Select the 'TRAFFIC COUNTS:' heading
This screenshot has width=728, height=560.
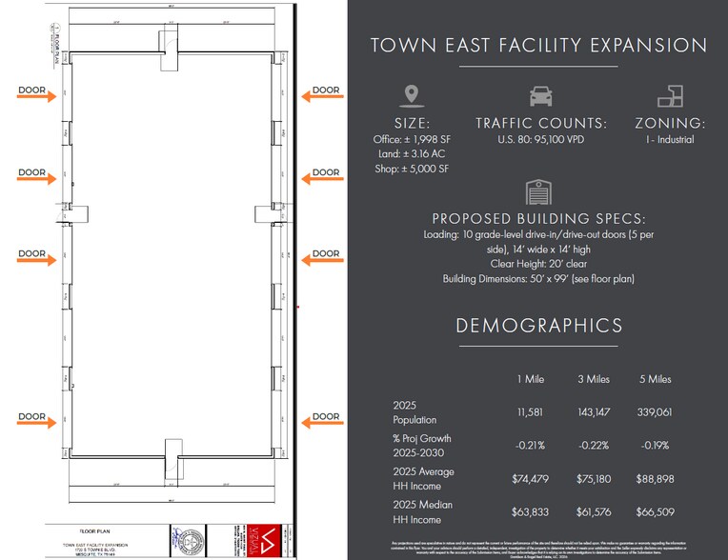pos(541,123)
